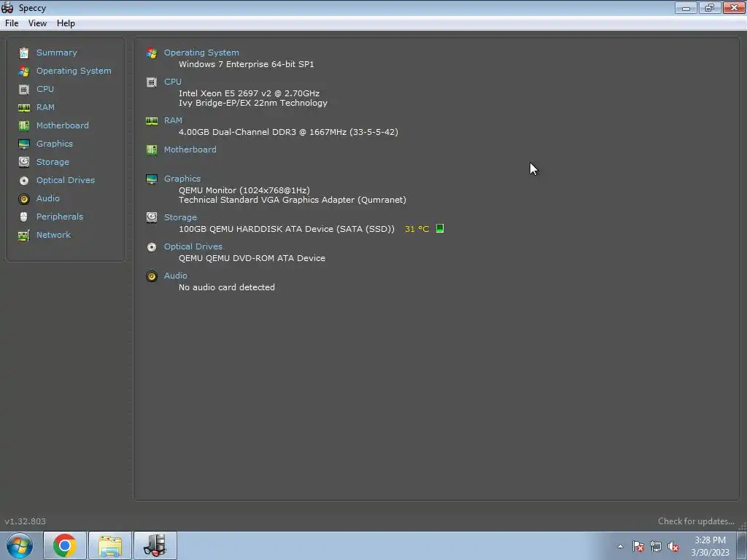
Task: Select Audio in the sidebar
Action: (48, 198)
